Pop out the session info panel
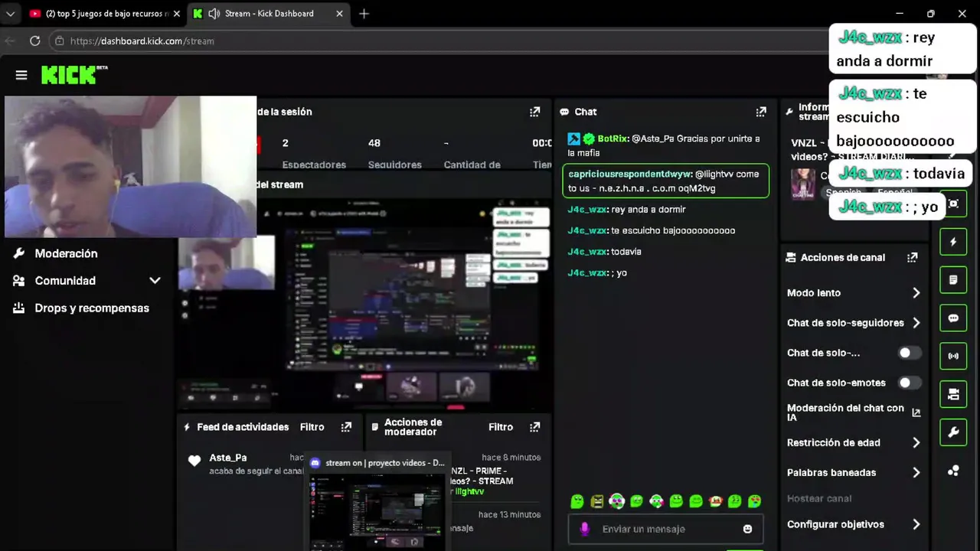This screenshot has width=980, height=551. tap(535, 112)
